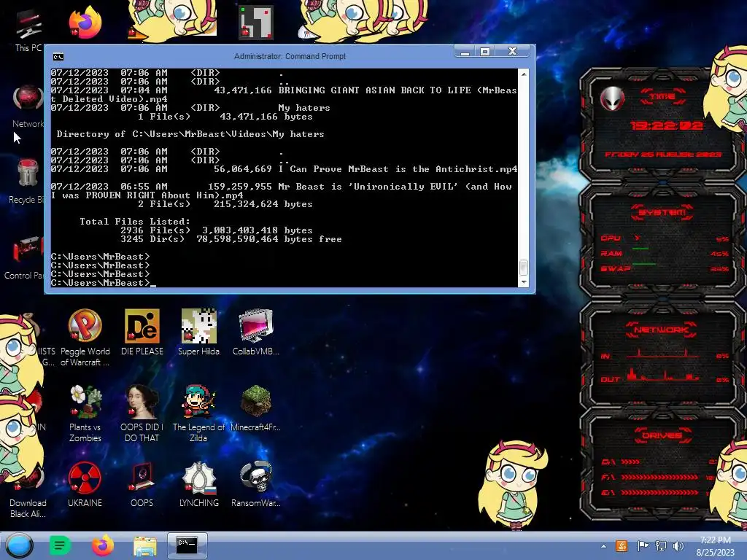This screenshot has height=560, width=747.
Task: Open the Action Center flag icon
Action: [642, 546]
